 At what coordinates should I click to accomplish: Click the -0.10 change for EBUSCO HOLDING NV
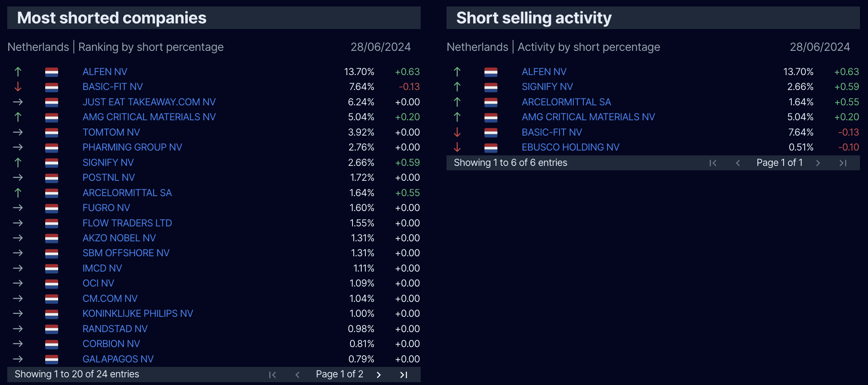coord(849,147)
